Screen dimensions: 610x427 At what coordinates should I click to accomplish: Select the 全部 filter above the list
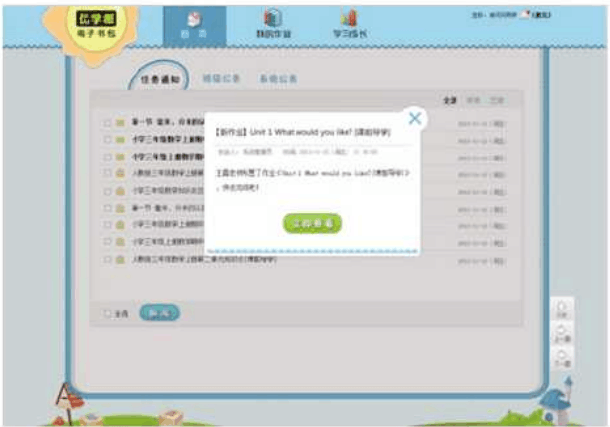449,101
